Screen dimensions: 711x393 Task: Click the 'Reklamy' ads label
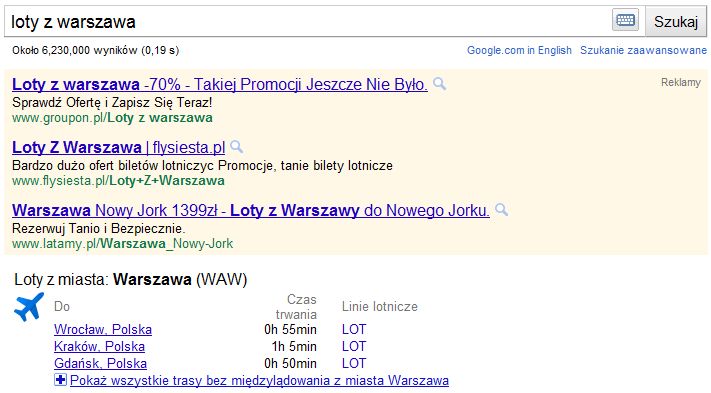(x=681, y=82)
